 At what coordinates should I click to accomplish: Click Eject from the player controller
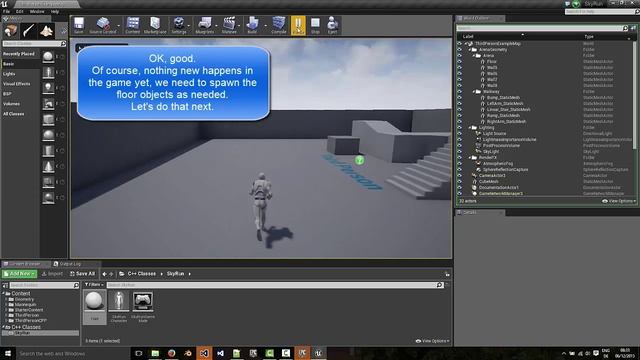[332, 25]
